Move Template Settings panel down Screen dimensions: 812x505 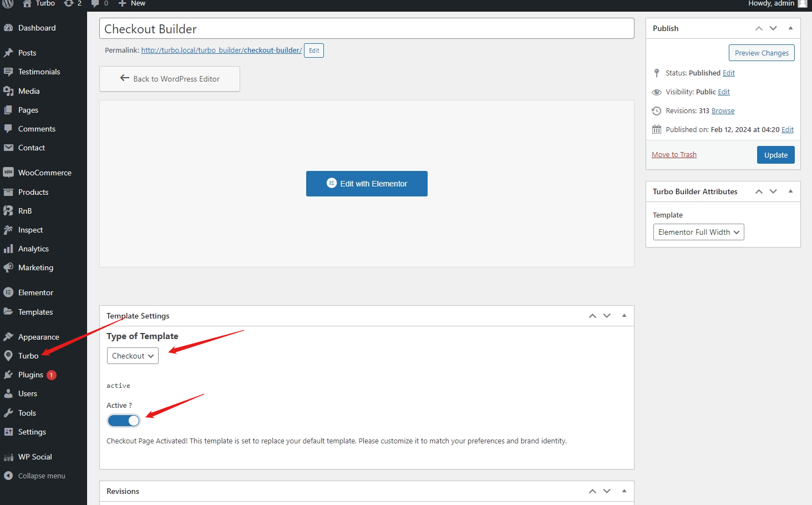[607, 316]
